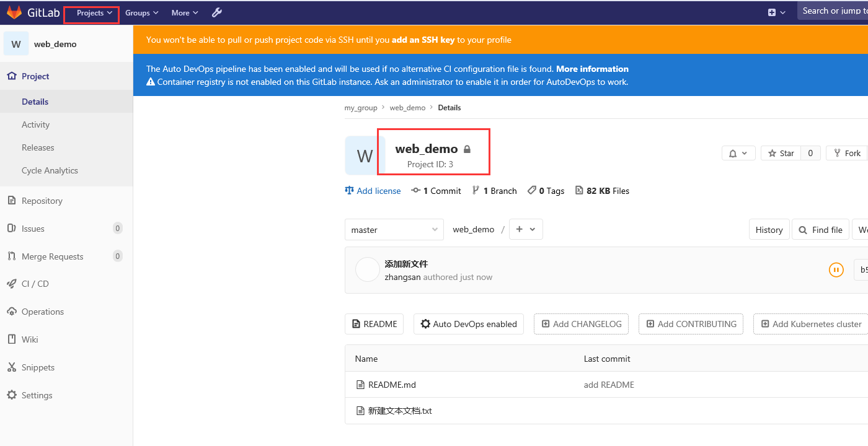Click zhangsan's commit author avatar
The width and height of the screenshot is (868, 446).
367,269
